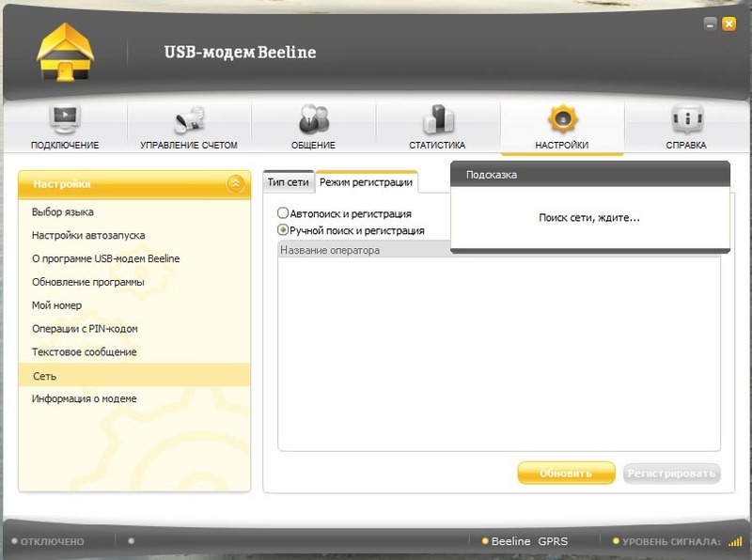752x560 pixels.
Task: Click inside the operator list box
Action: [499, 353]
